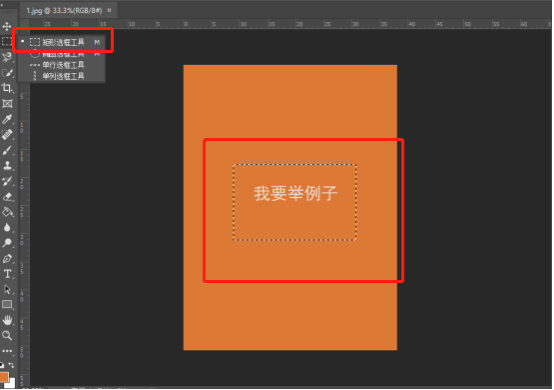Choose 单列选框工具 from the flyout

tap(61, 76)
